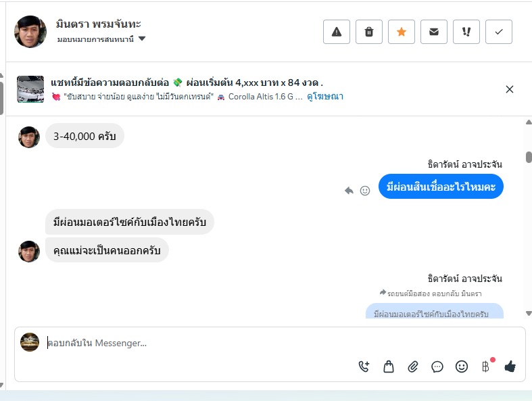Click the reply arrow beside blue message
This screenshot has height=401, width=532.
click(349, 191)
